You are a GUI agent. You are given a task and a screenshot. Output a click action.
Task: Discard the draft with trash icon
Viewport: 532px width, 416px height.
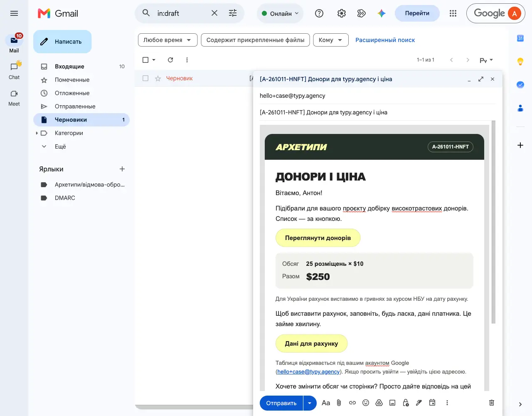pyautogui.click(x=492, y=403)
